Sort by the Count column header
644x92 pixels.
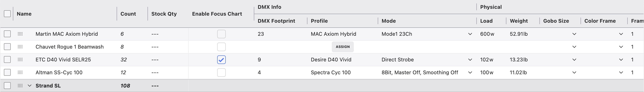click(x=128, y=14)
